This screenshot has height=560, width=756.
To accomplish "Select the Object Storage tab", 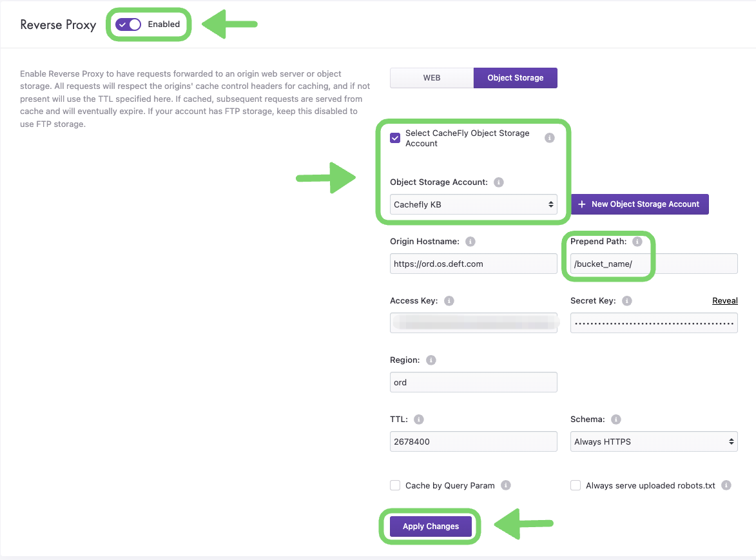I will pyautogui.click(x=515, y=78).
